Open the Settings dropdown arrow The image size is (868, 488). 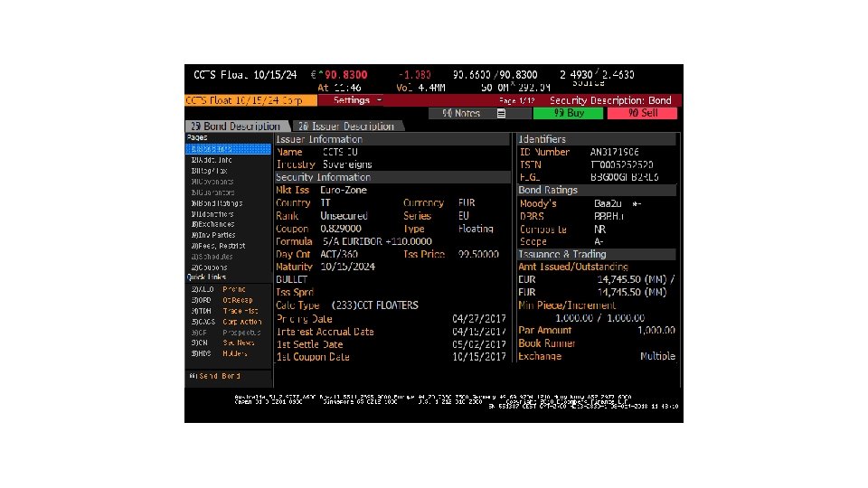379,100
